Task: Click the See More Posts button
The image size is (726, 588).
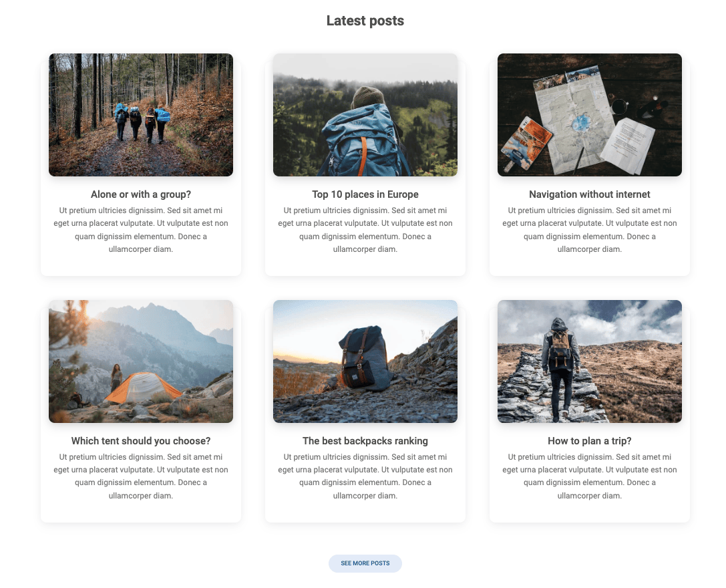Action: [x=365, y=563]
